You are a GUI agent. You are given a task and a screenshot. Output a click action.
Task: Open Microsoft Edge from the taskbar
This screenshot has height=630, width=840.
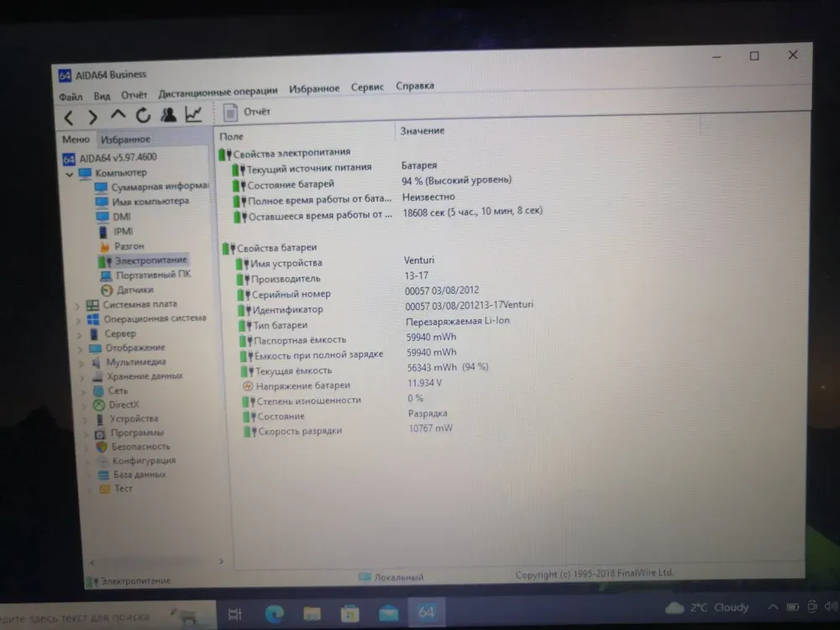click(x=274, y=612)
